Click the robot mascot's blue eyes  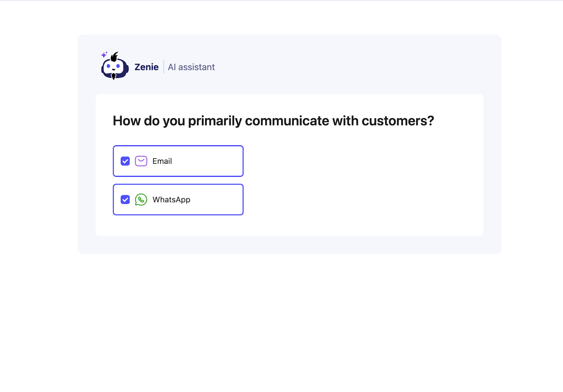point(113,66)
